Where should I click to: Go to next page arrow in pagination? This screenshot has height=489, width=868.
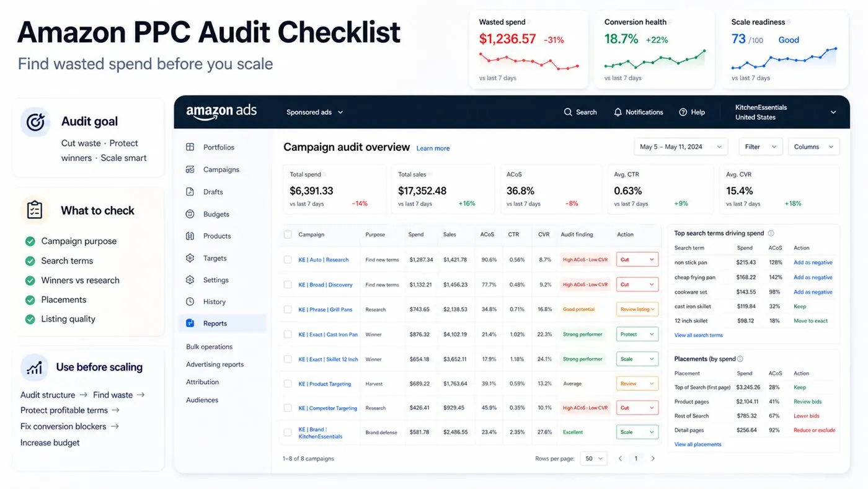pos(652,459)
